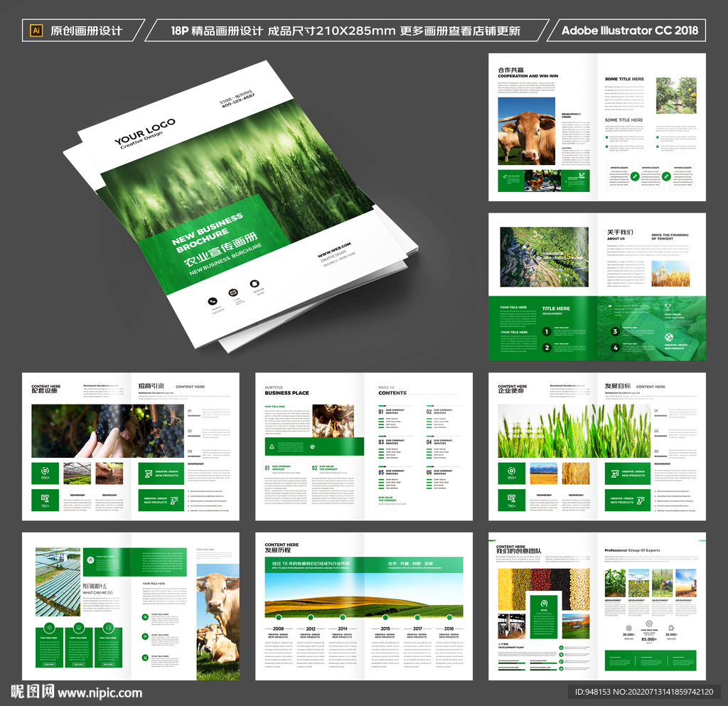Click YOUR LOGO text on cover
Screen dimensions: 728x706
[x=145, y=132]
